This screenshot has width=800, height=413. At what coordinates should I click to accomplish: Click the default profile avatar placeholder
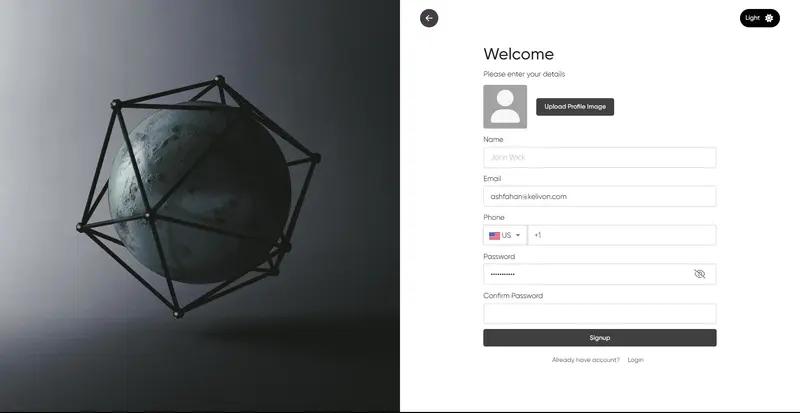505,107
